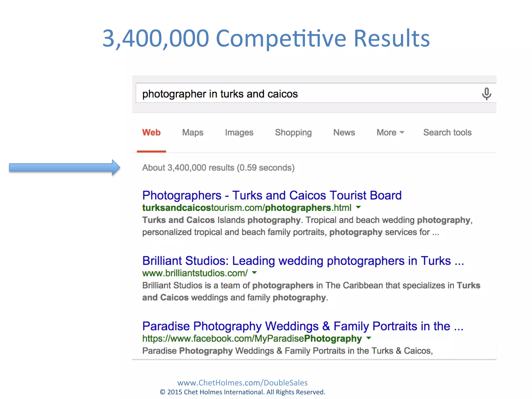
Task: Expand dropdown arrow beside facebook.com/MyParadisePhotography URL
Action: click(369, 338)
